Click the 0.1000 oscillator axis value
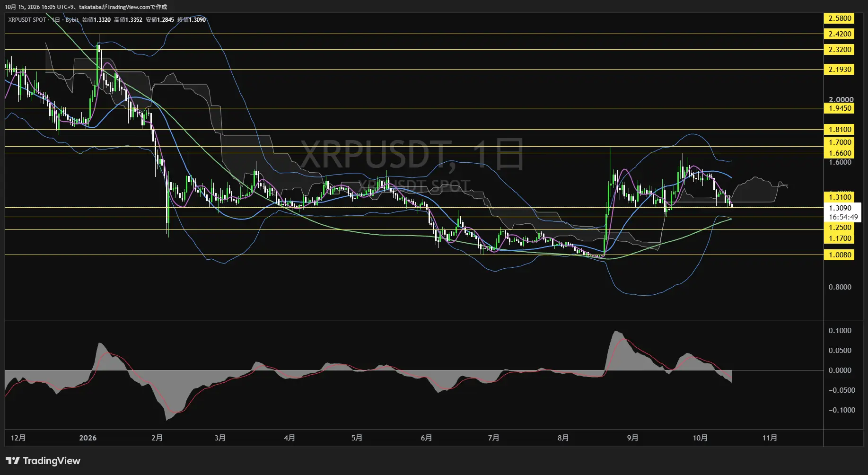 click(x=840, y=331)
